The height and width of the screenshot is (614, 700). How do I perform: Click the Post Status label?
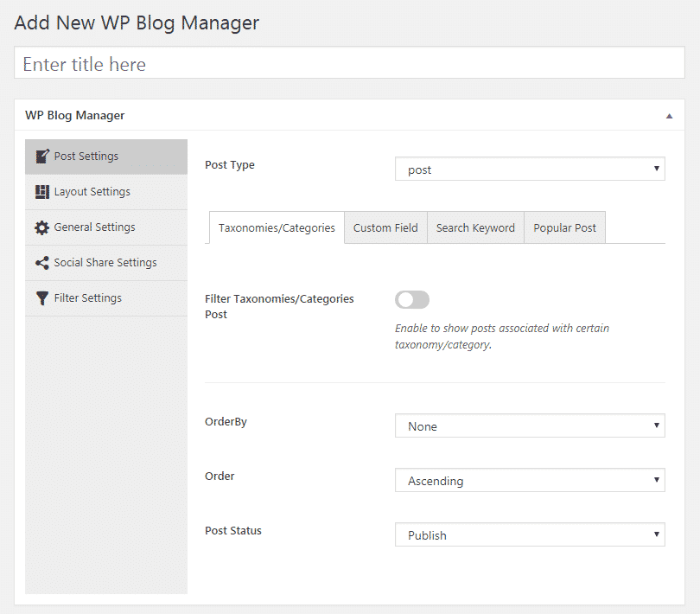tap(233, 530)
